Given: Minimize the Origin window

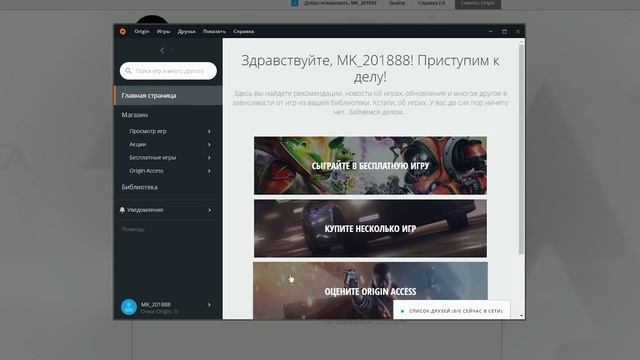Looking at the screenshot, I should tap(491, 31).
